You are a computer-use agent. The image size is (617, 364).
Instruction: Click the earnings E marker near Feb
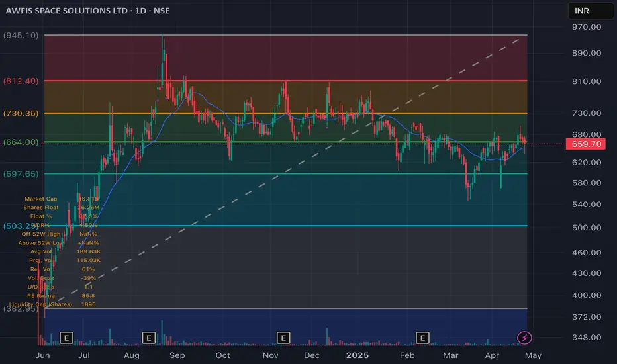click(422, 338)
